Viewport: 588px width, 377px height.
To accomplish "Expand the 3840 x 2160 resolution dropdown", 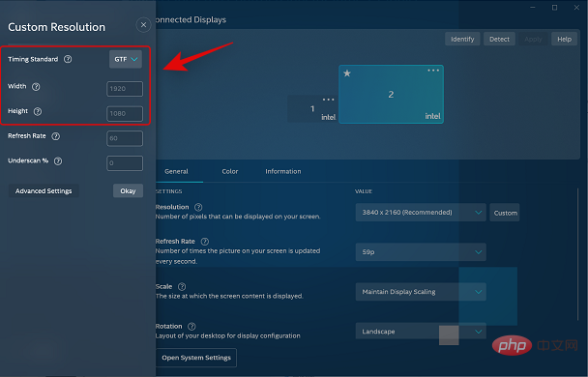I will pyautogui.click(x=421, y=213).
